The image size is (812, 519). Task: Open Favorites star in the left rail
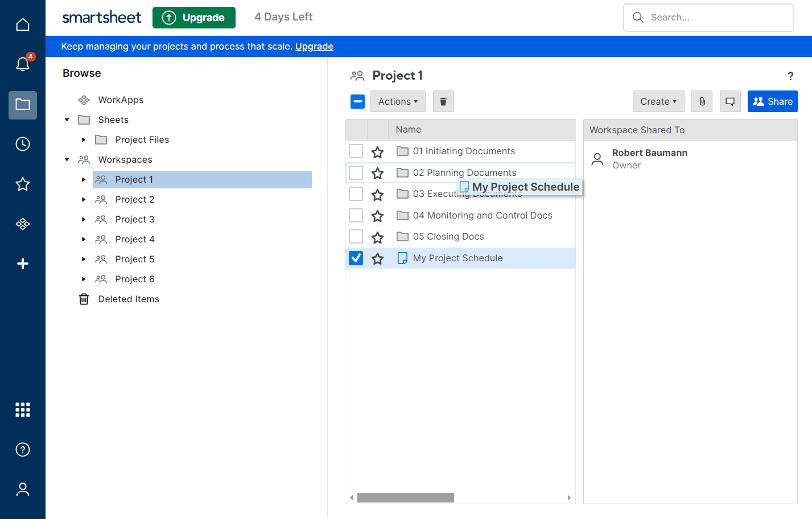coord(23,184)
